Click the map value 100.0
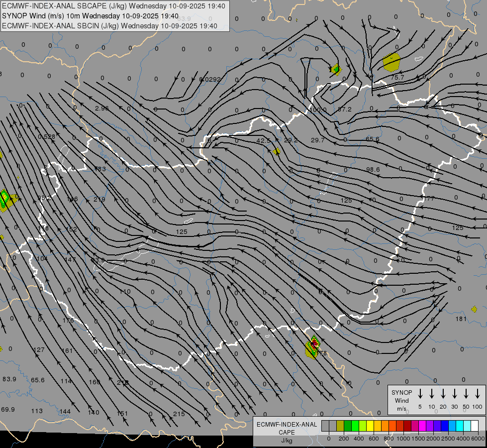 coord(318,110)
